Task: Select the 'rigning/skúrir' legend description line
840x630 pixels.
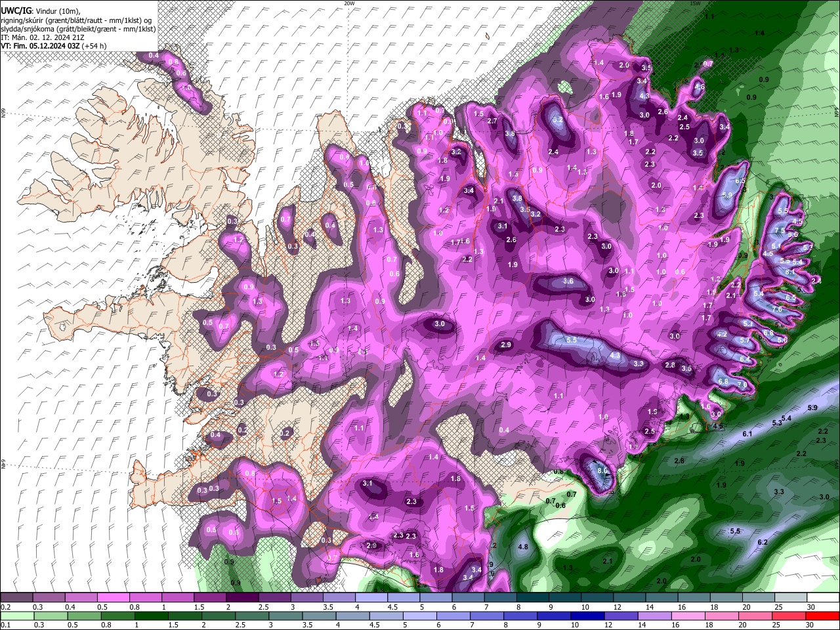Action: coord(77,20)
